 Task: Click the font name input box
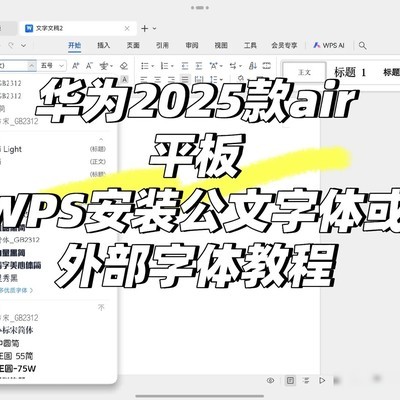(x=14, y=66)
